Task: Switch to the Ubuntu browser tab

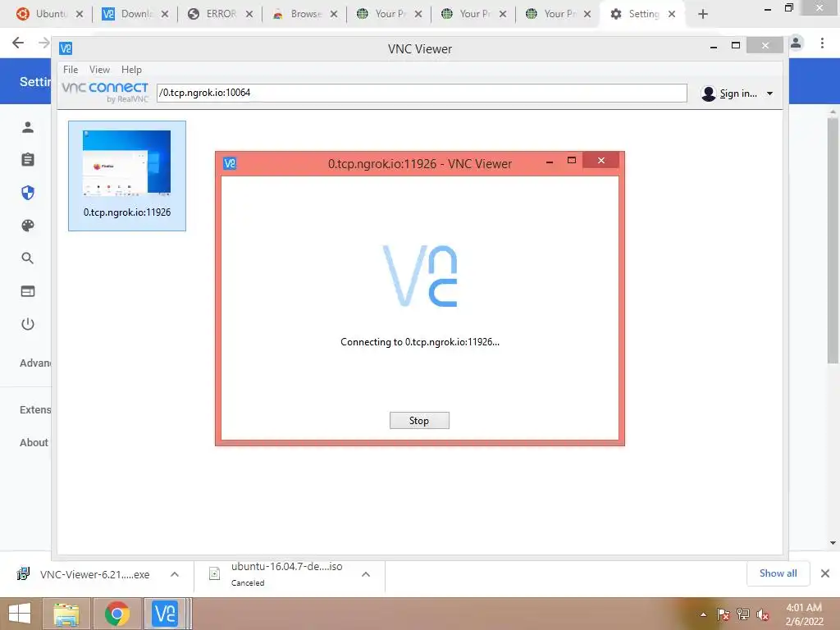Action: coord(49,14)
